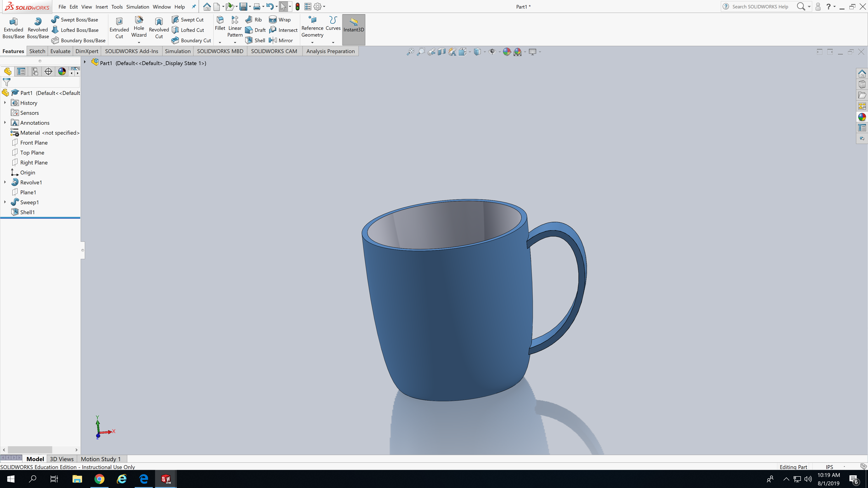868x488 pixels.
Task: Expand the Sweep1 feature node
Action: [x=5, y=202]
